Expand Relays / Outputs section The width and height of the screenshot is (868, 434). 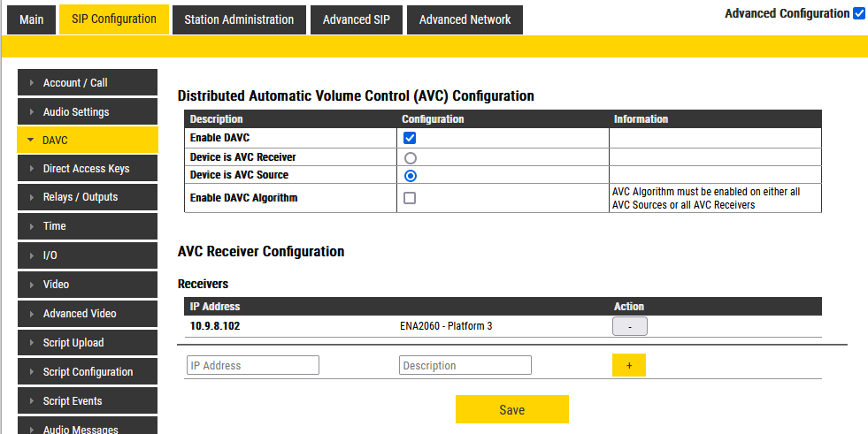(87, 197)
